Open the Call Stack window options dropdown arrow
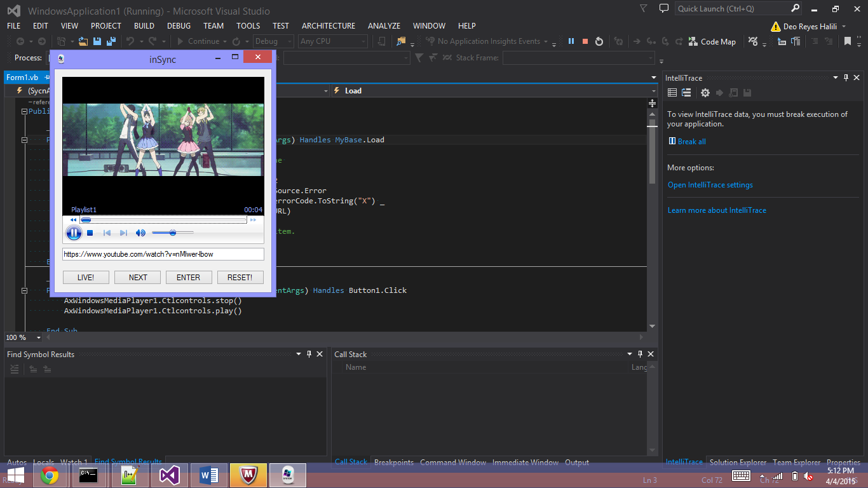Screen dimensions: 868x488 click(630, 355)
